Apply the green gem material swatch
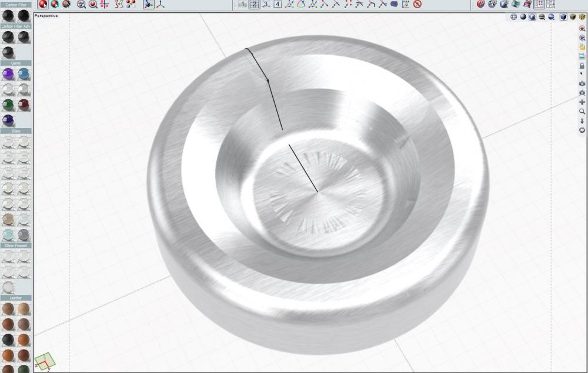This screenshot has height=373, width=588. pos(8,105)
